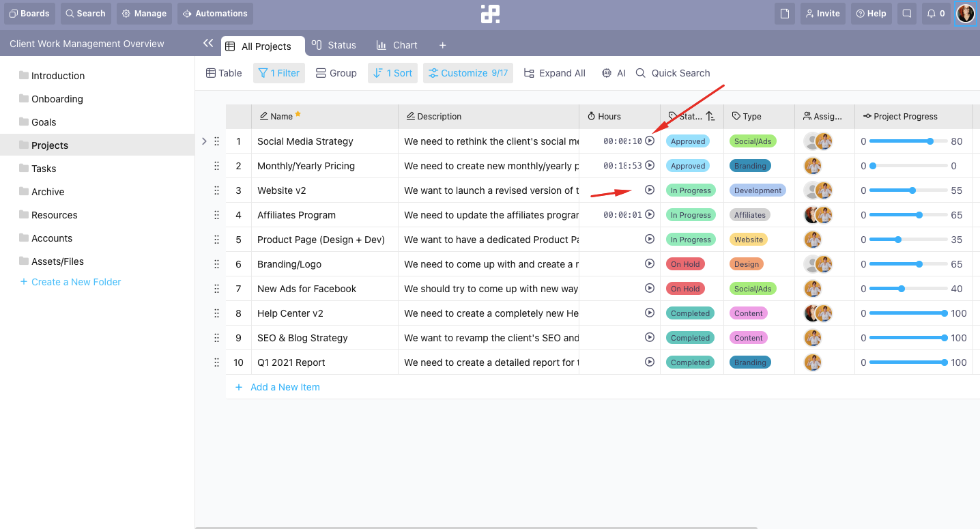Image resolution: width=980 pixels, height=529 pixels.
Task: Open the comments chat icon
Action: point(906,14)
